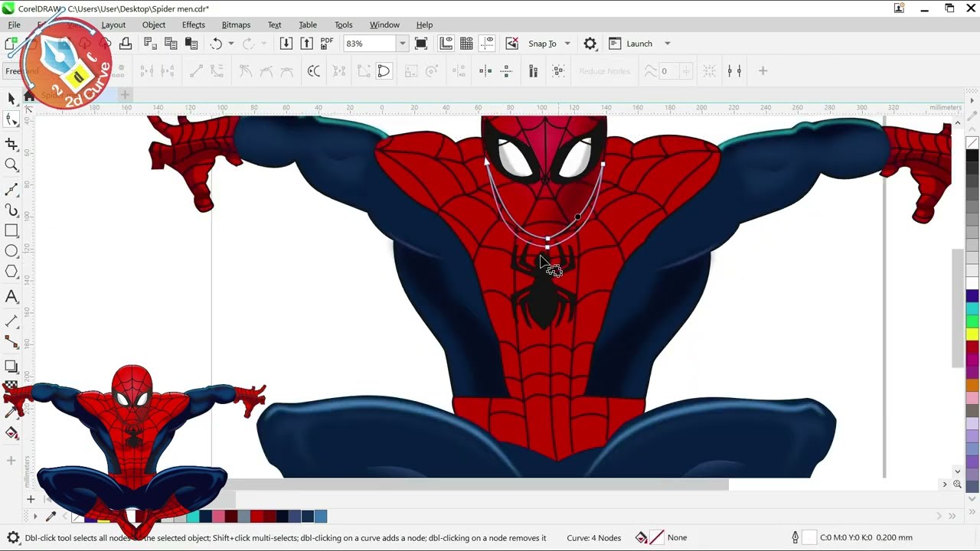The width and height of the screenshot is (980, 551).
Task: Click the Cut icon in standard toolbar
Action: [150, 44]
